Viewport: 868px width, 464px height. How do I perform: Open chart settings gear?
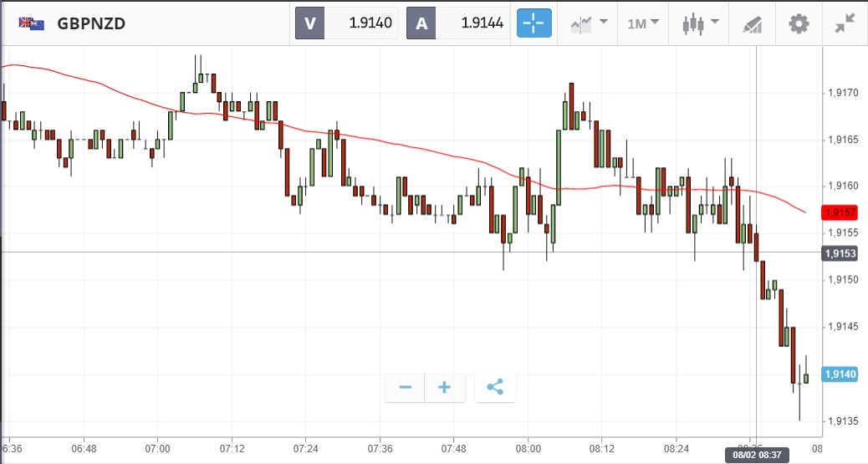click(x=799, y=23)
